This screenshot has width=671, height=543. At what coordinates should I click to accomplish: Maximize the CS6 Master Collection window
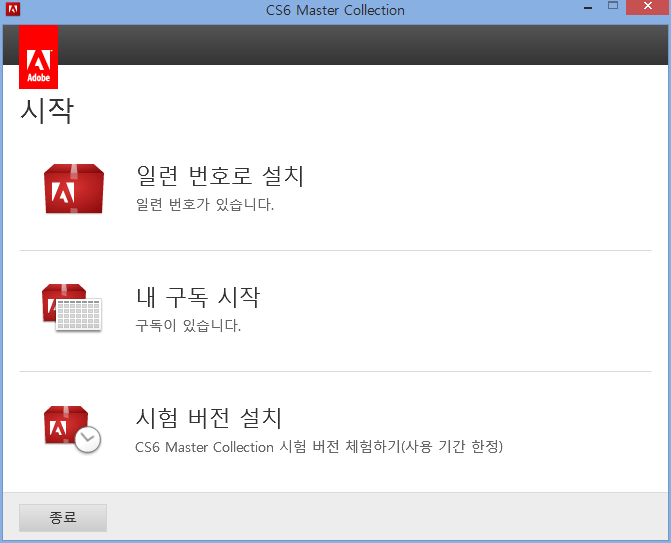pyautogui.click(x=613, y=6)
